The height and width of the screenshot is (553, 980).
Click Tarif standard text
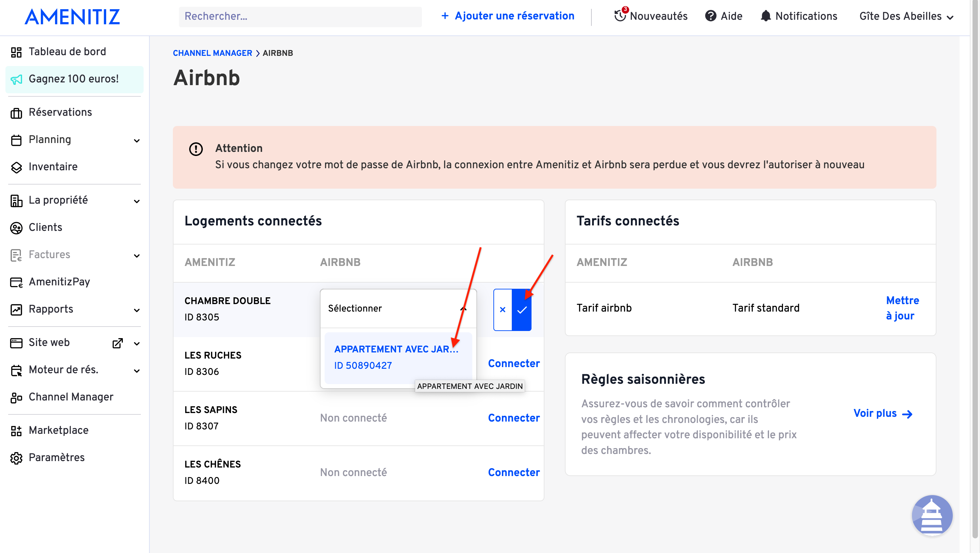click(x=766, y=308)
